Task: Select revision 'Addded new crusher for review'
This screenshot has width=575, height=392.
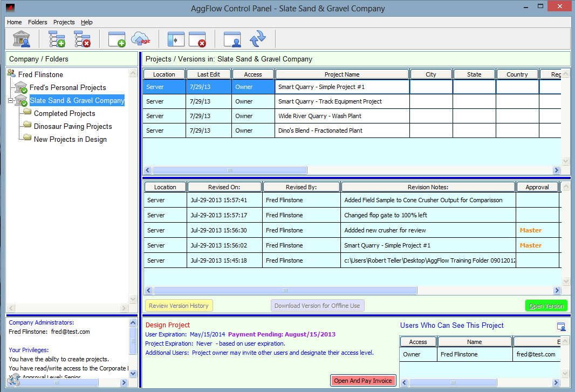Action: coord(352,230)
